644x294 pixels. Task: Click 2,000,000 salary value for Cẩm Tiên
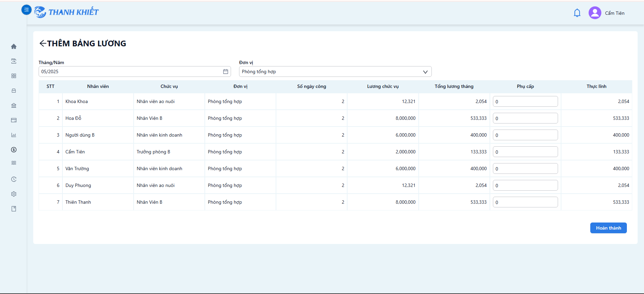click(x=405, y=152)
